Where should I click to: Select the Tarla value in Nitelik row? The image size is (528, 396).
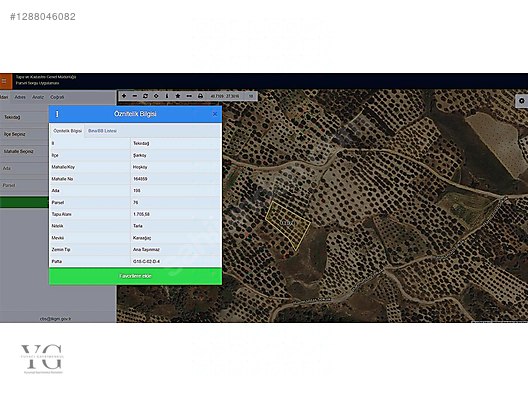point(138,226)
